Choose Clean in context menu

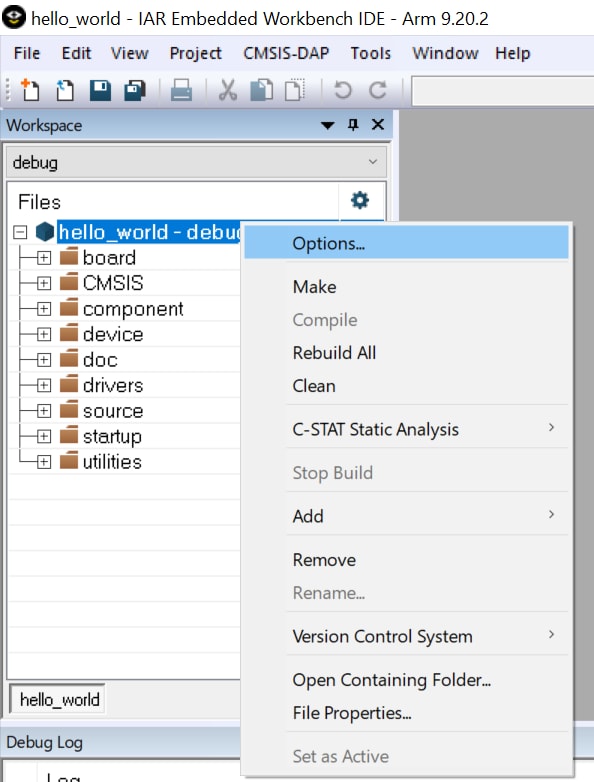click(x=406, y=386)
